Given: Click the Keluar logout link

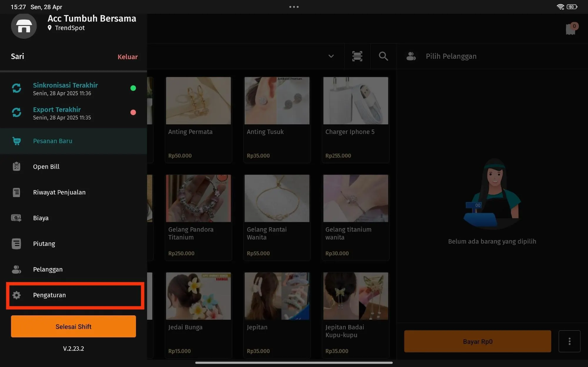Looking at the screenshot, I should click(127, 57).
